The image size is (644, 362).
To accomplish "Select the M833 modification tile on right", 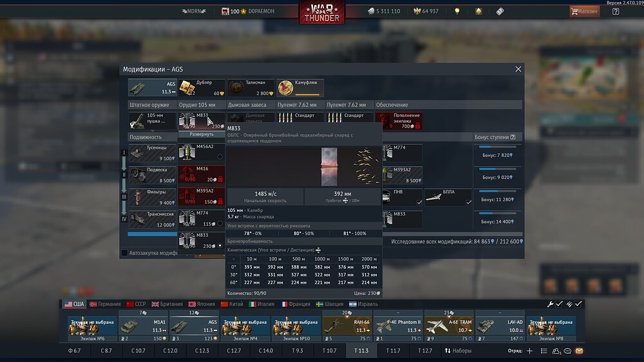I will (402, 220).
